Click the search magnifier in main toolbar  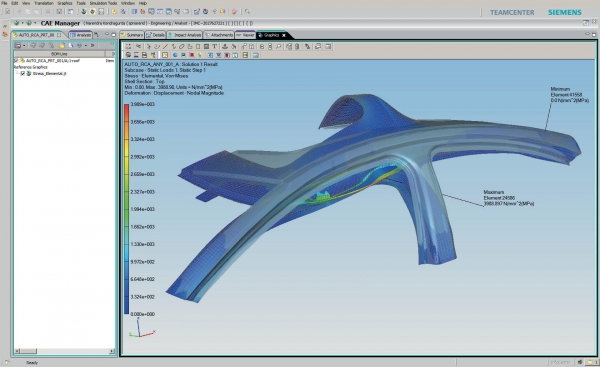247,11
